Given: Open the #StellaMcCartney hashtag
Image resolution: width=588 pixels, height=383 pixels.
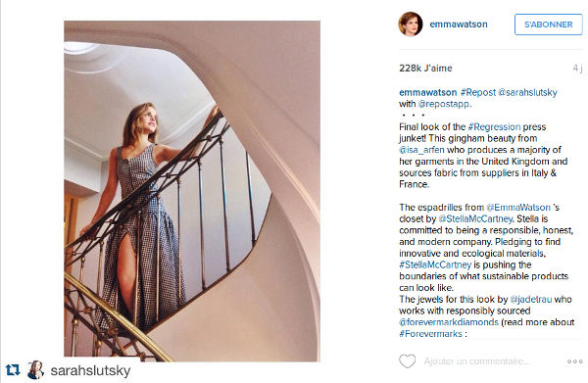Looking at the screenshot, I should pyautogui.click(x=435, y=264).
